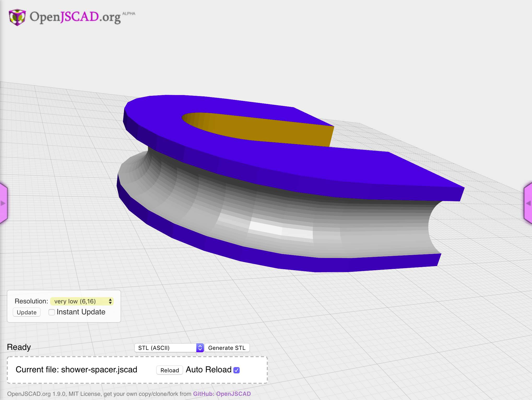Click the Generate STL button

coord(227,348)
